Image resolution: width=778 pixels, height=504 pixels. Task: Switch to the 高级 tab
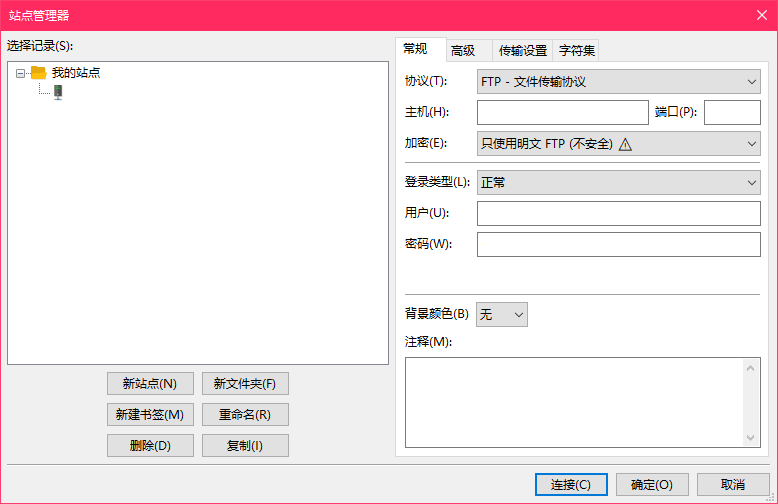pos(469,51)
